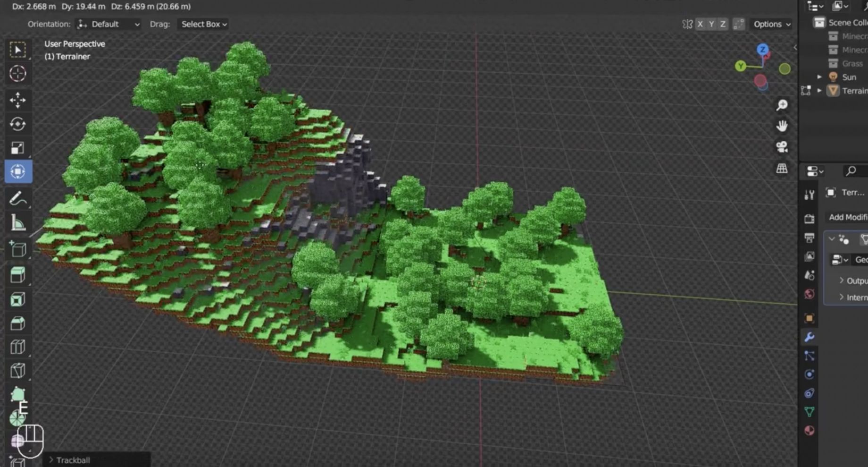
Task: Open the Orientation Default dropdown
Action: click(x=109, y=24)
